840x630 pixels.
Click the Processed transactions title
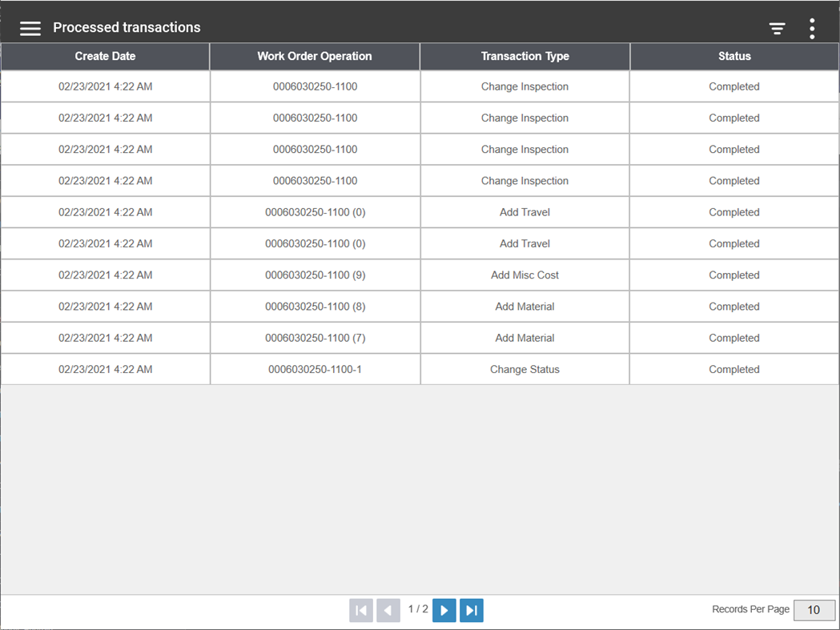point(127,27)
